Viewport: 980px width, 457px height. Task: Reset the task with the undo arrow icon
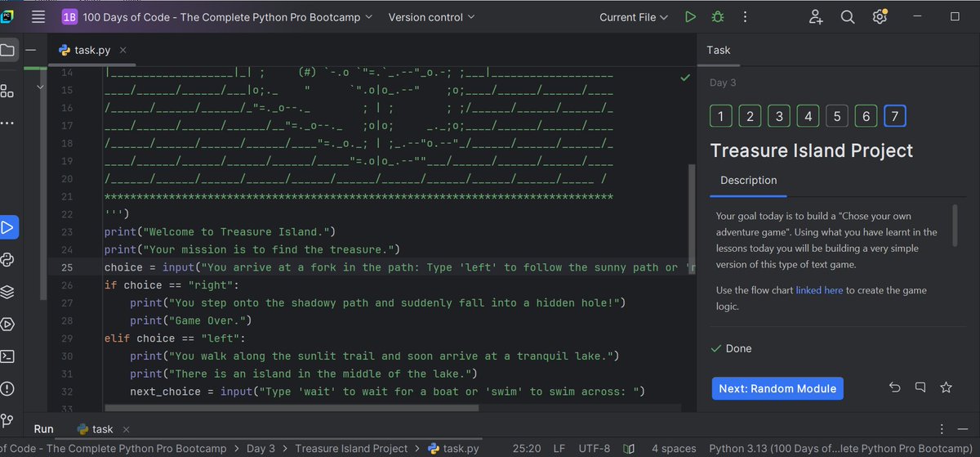pos(894,388)
